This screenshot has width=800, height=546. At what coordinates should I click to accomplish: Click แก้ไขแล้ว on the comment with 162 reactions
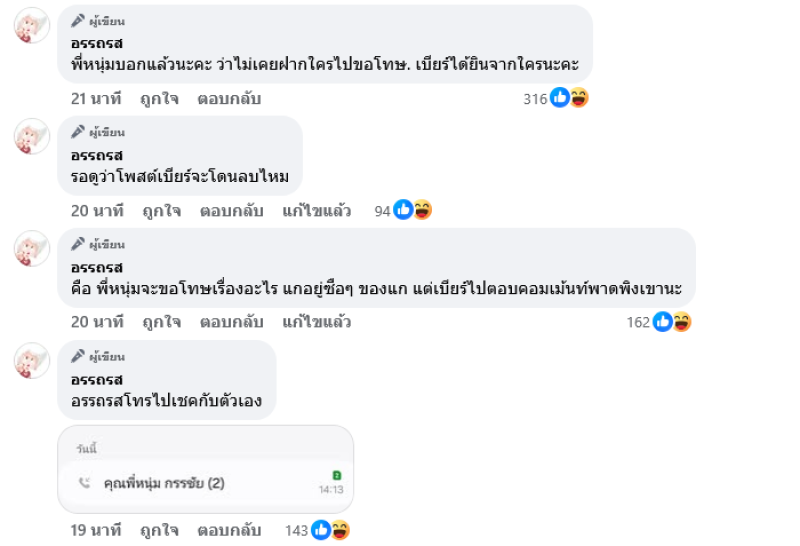[x=316, y=322]
